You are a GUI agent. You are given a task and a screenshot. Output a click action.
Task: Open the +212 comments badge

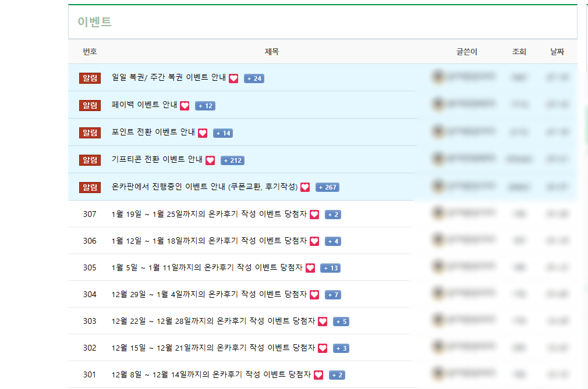click(232, 160)
